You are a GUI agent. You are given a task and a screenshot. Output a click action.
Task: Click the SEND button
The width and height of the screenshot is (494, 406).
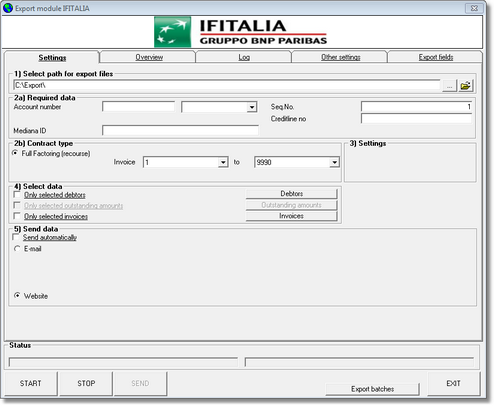click(140, 383)
